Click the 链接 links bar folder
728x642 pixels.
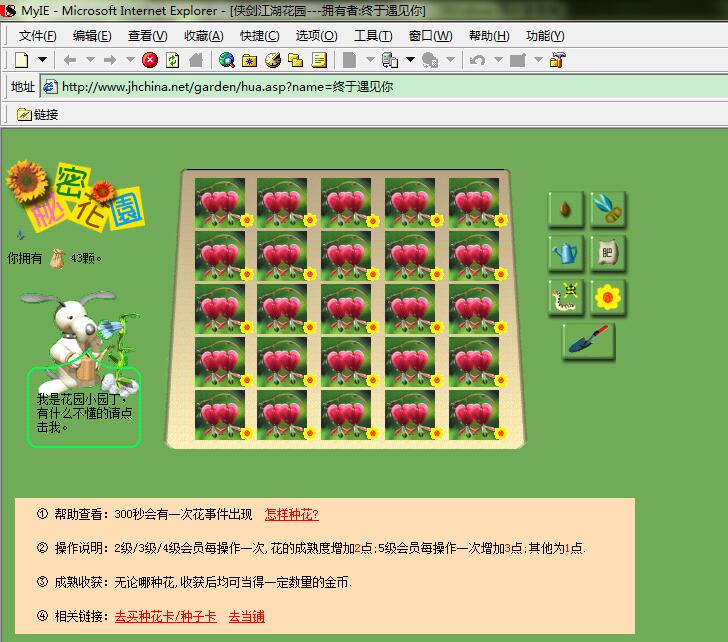[37, 114]
